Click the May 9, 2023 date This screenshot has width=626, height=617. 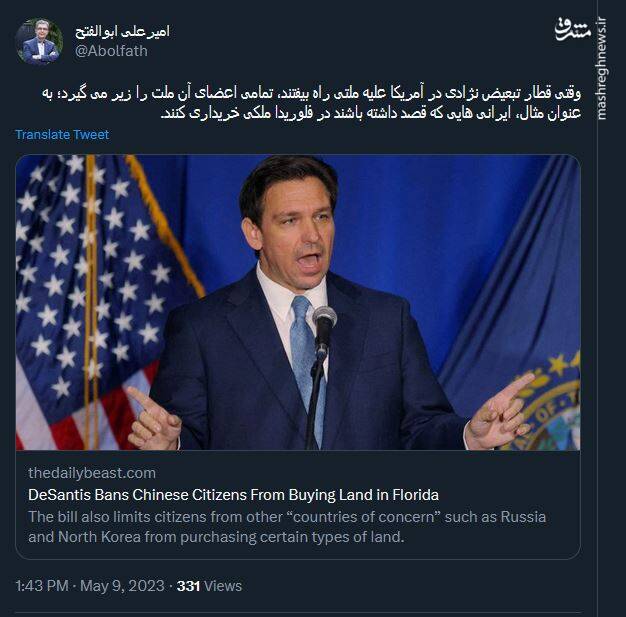coord(122,586)
